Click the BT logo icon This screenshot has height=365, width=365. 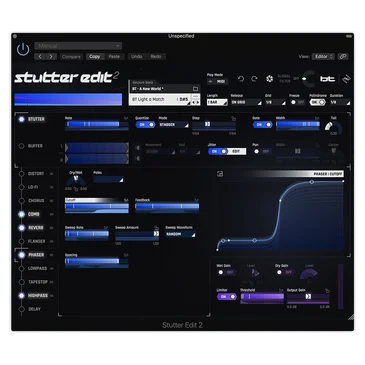pyautogui.click(x=327, y=79)
